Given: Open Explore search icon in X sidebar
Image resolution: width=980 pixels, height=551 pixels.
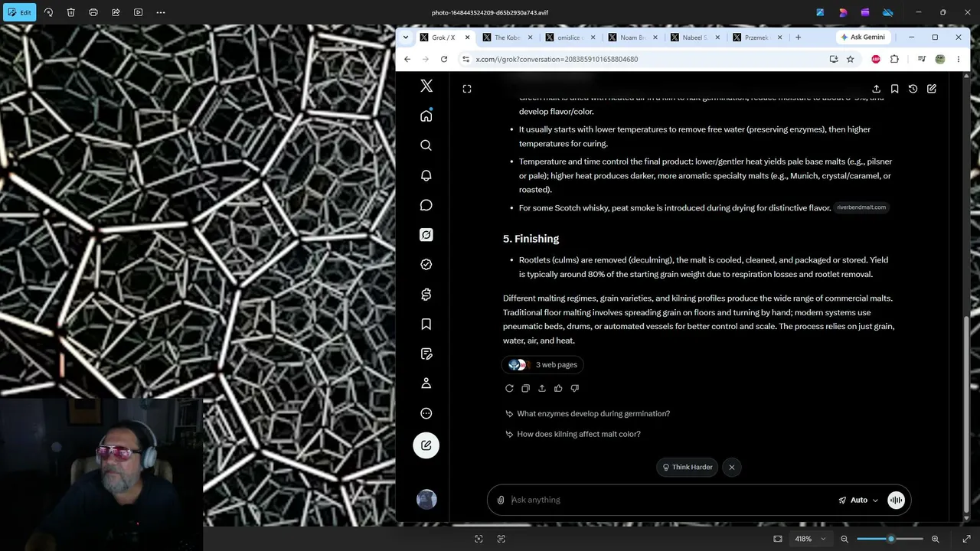Looking at the screenshot, I should click(x=426, y=145).
